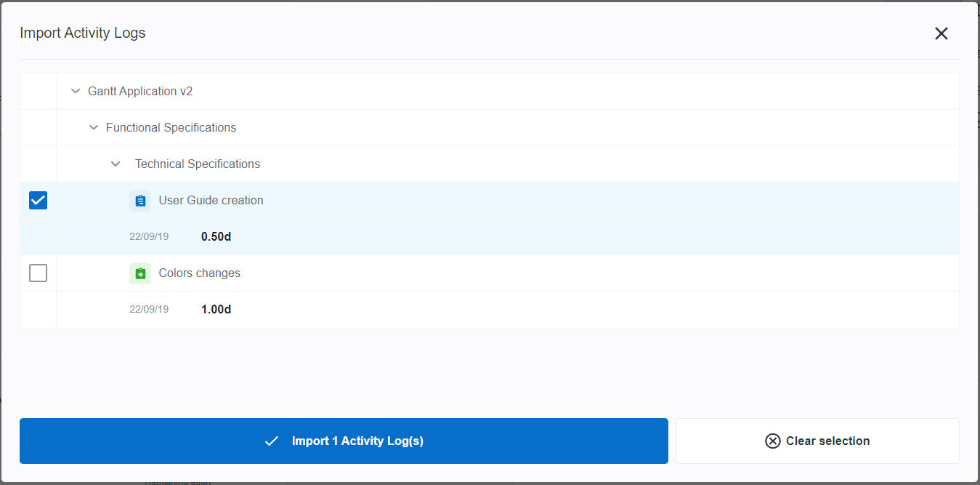980x485 pixels.
Task: Collapse the Technical Specifications chevron
Action: click(115, 164)
